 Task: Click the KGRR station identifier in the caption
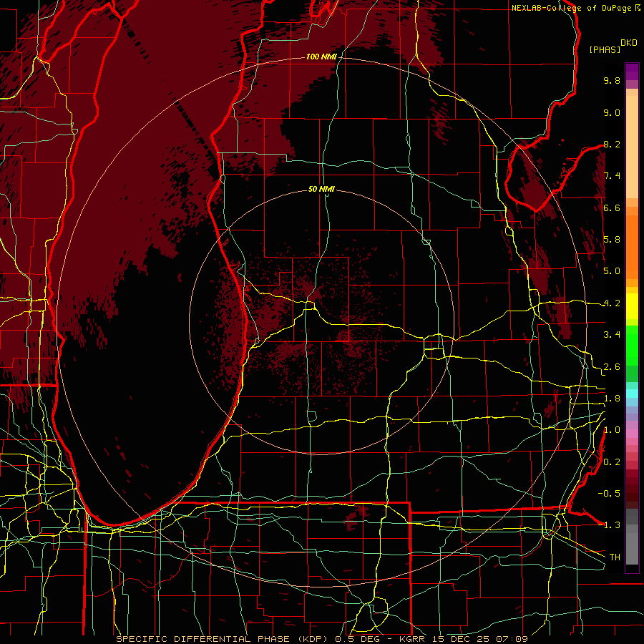click(x=413, y=639)
